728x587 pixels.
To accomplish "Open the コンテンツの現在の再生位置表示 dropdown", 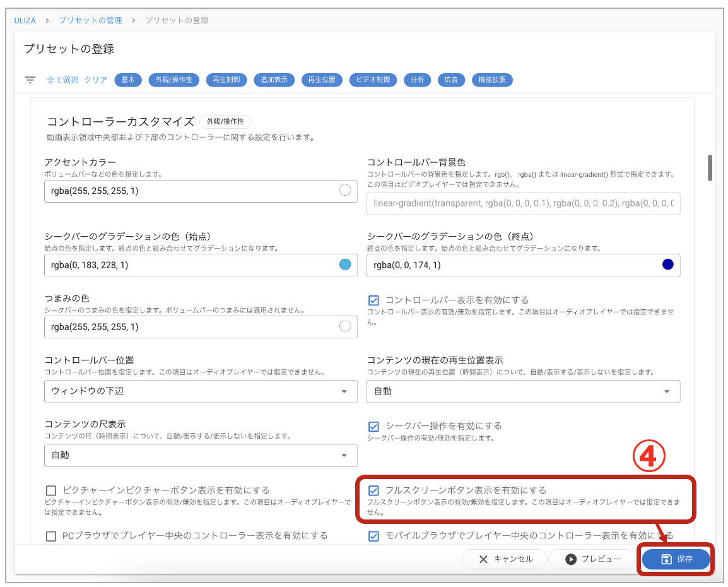I will click(667, 391).
